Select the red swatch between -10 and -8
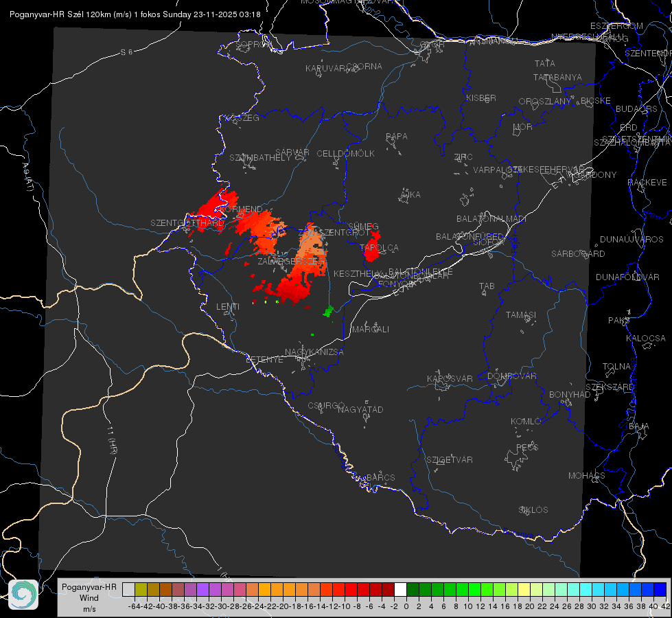The image size is (672, 618). (x=351, y=589)
